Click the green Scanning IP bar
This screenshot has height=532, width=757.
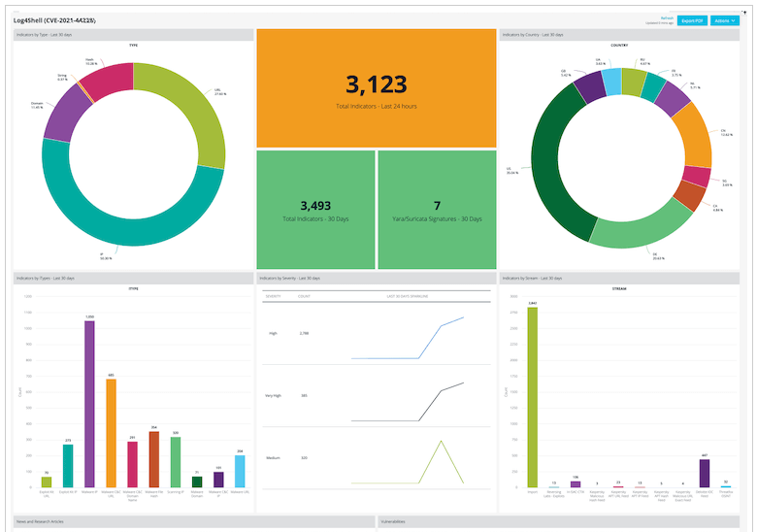176,462
